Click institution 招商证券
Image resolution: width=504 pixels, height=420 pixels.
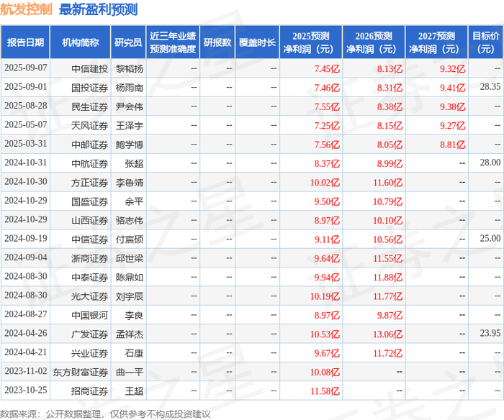pos(90,391)
